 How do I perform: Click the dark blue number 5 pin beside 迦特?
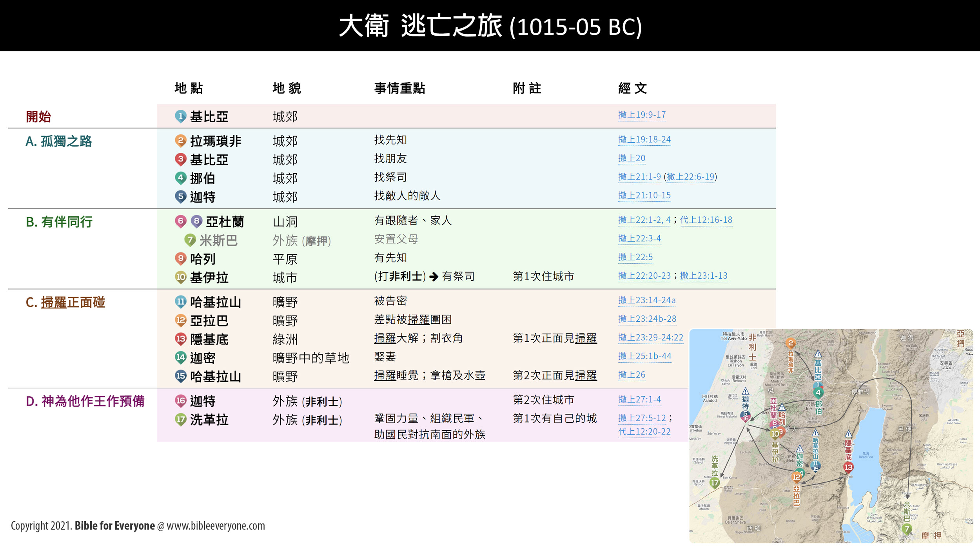coord(180,196)
